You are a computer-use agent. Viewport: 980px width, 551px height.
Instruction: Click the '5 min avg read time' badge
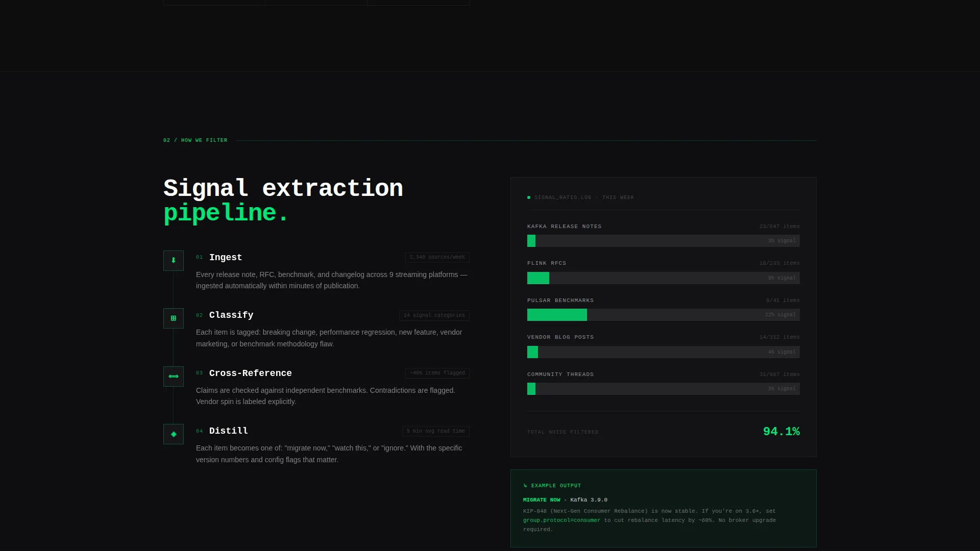click(436, 432)
